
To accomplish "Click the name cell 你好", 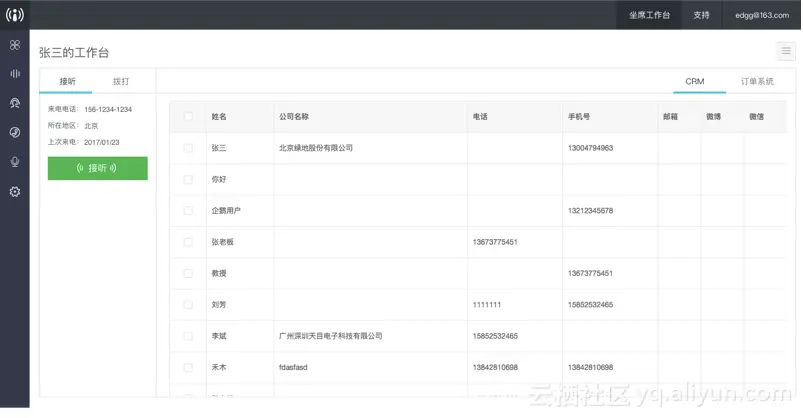I will [219, 179].
